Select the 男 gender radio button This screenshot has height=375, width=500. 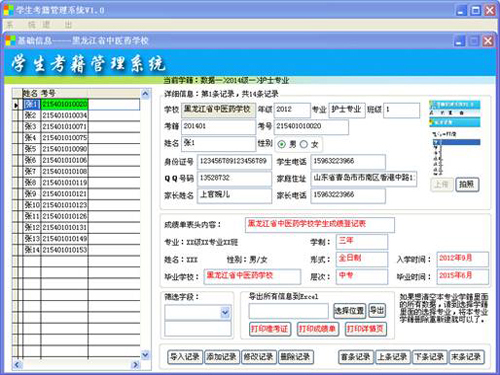pyautogui.click(x=282, y=144)
